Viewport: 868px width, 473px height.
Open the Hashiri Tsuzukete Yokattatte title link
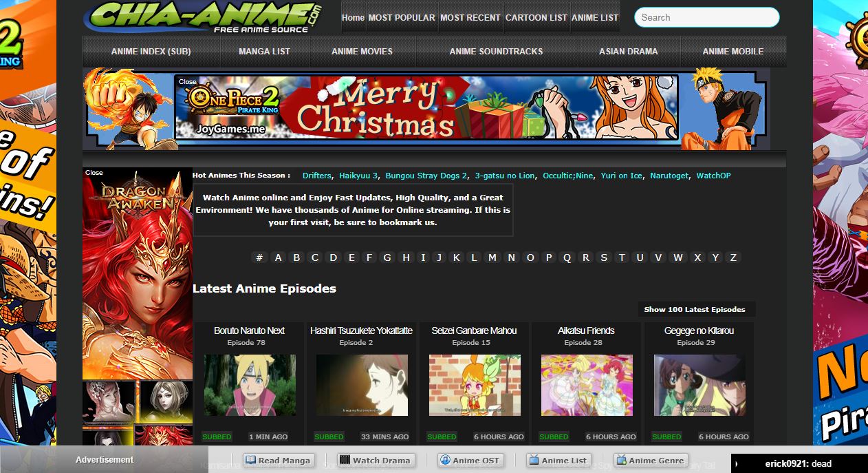point(361,330)
